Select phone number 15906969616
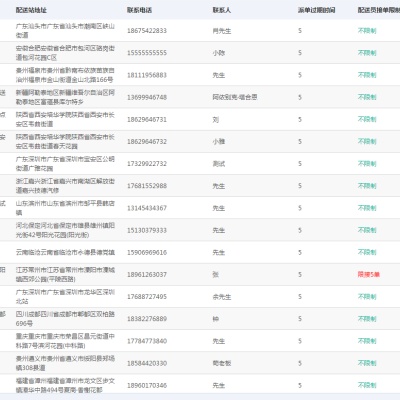 point(147,252)
